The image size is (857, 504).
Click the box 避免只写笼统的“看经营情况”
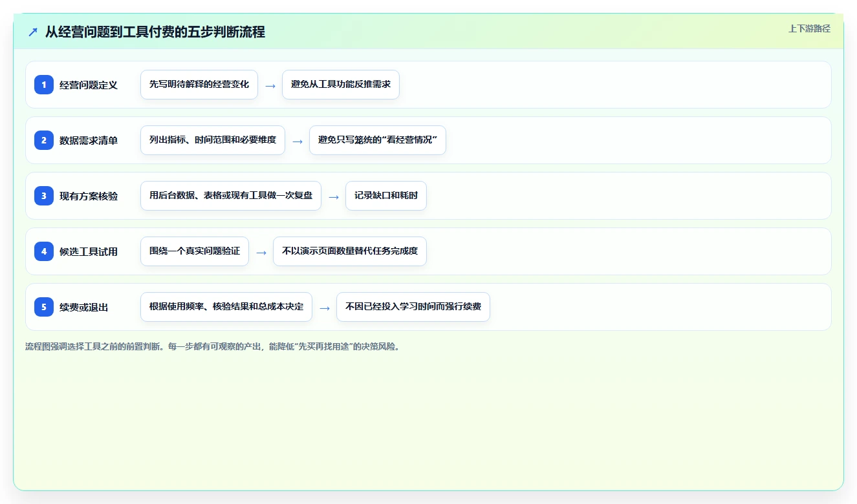pos(378,140)
